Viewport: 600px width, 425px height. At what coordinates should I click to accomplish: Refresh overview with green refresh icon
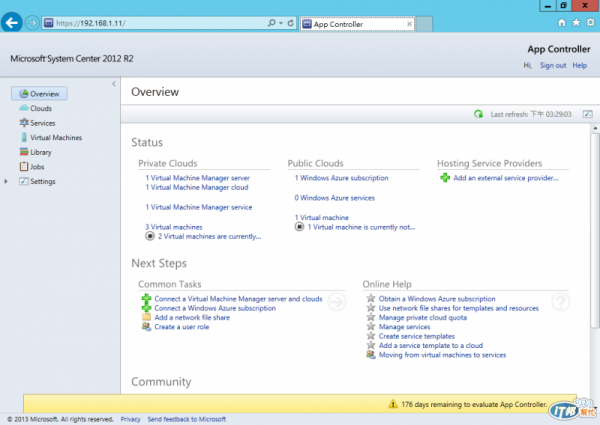(478, 114)
